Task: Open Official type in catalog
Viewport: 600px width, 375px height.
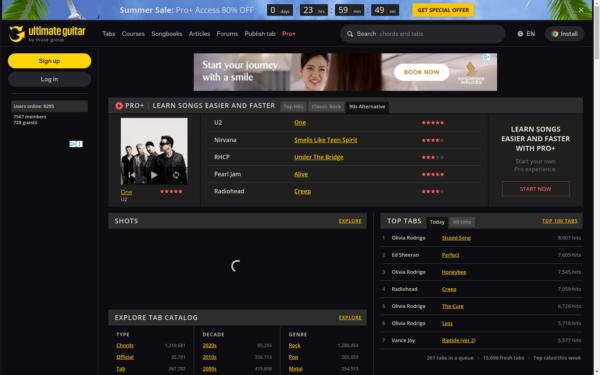Action: pos(125,357)
